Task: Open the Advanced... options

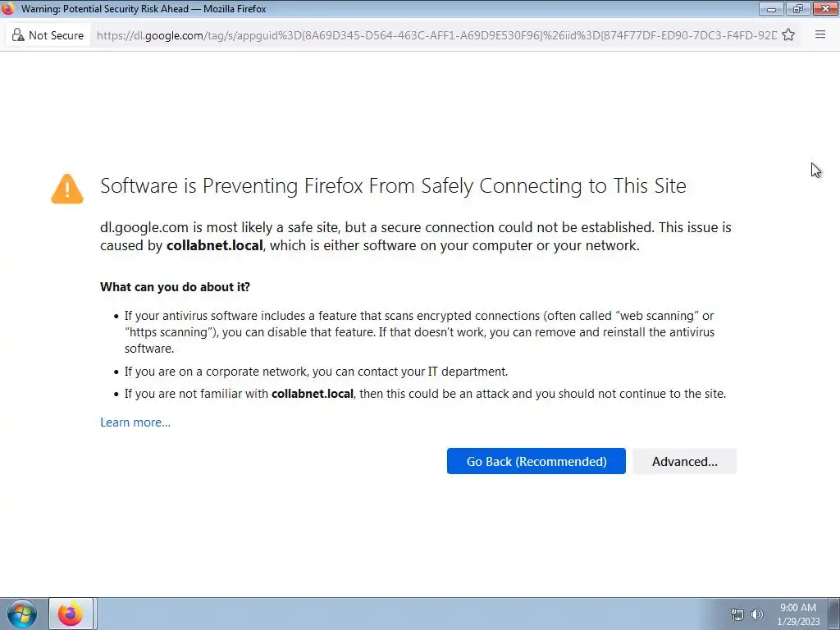Action: coord(685,461)
